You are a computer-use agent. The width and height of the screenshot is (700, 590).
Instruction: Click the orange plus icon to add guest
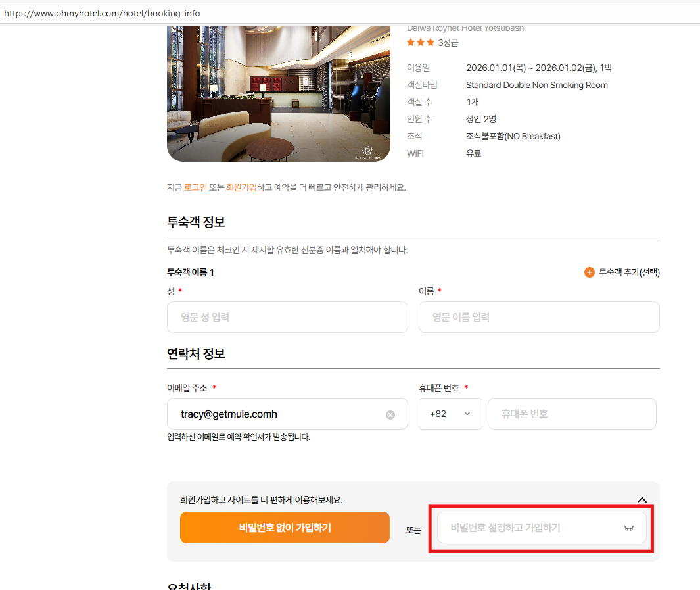pyautogui.click(x=590, y=272)
